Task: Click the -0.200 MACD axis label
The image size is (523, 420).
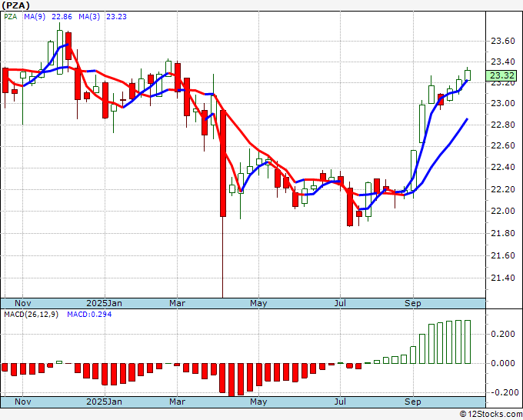Action: click(x=502, y=392)
